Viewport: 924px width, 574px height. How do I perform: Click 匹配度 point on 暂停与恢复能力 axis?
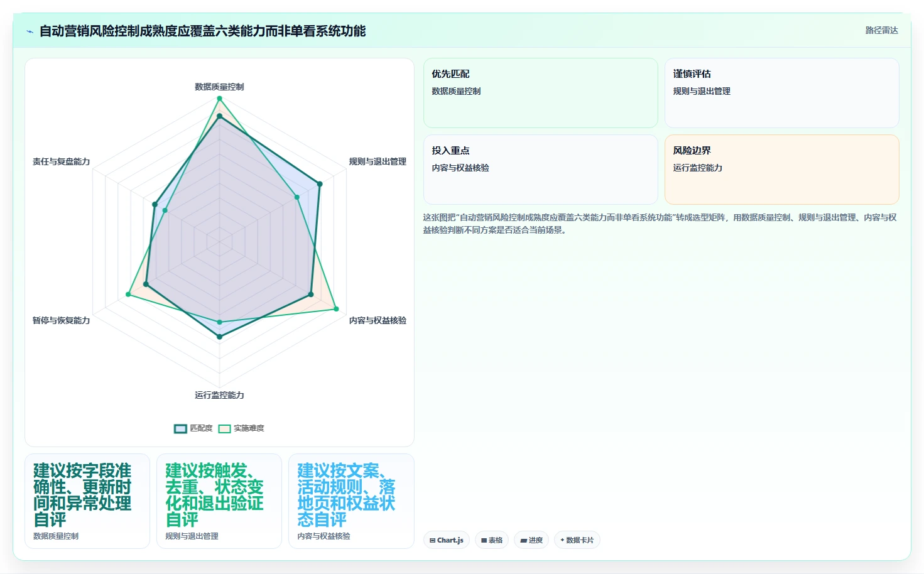(x=146, y=284)
